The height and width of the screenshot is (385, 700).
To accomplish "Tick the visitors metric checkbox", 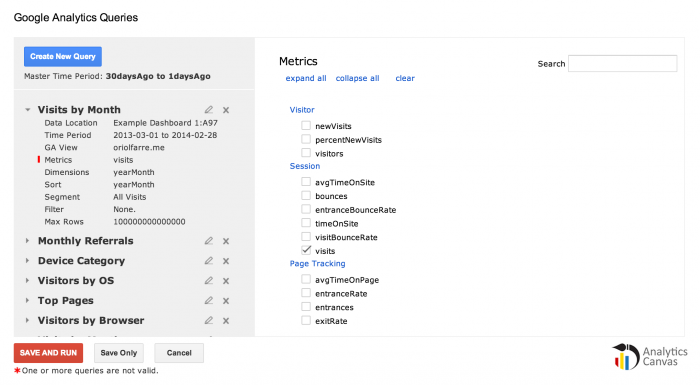I will pyautogui.click(x=306, y=153).
